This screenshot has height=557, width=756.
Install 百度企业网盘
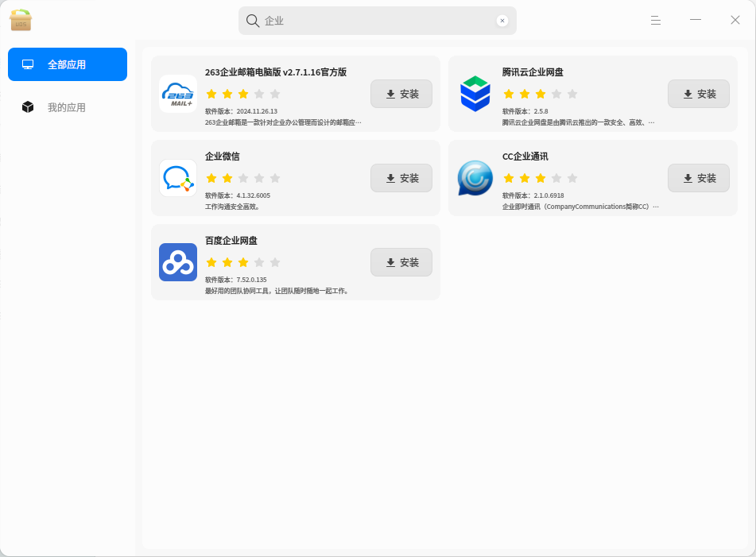(x=401, y=262)
